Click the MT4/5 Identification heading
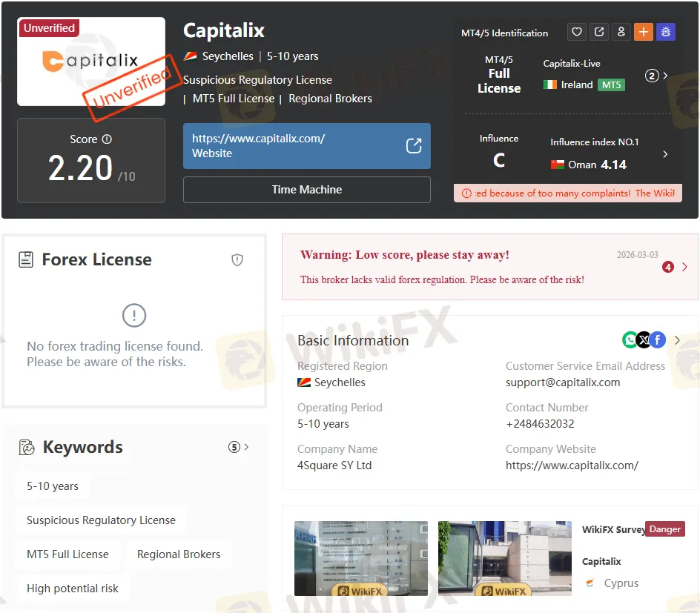The image size is (700, 613). click(504, 33)
